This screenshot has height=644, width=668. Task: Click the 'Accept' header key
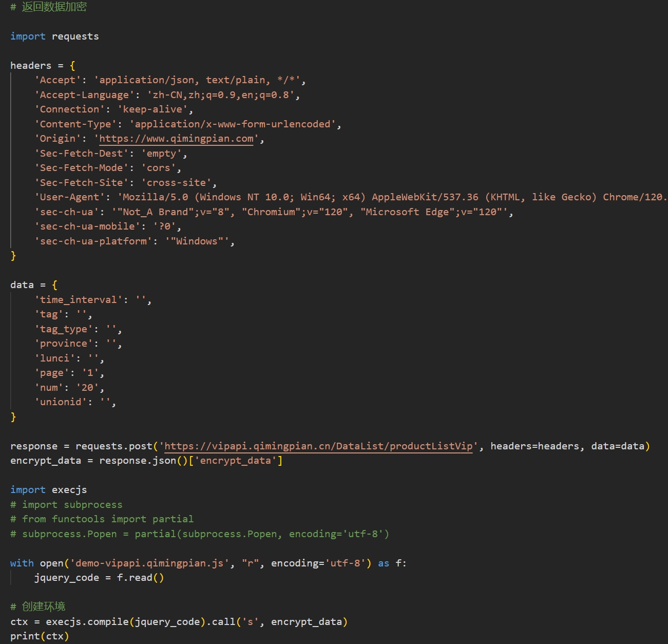(58, 80)
